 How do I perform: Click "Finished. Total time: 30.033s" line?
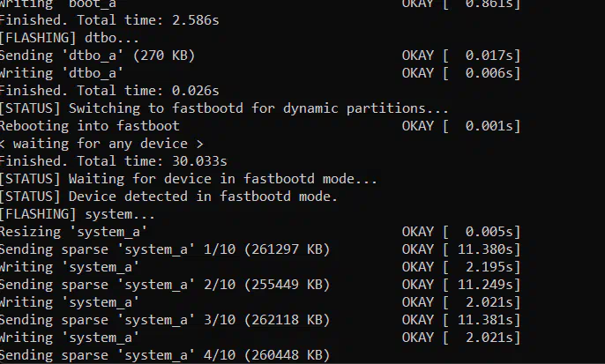[113, 161]
